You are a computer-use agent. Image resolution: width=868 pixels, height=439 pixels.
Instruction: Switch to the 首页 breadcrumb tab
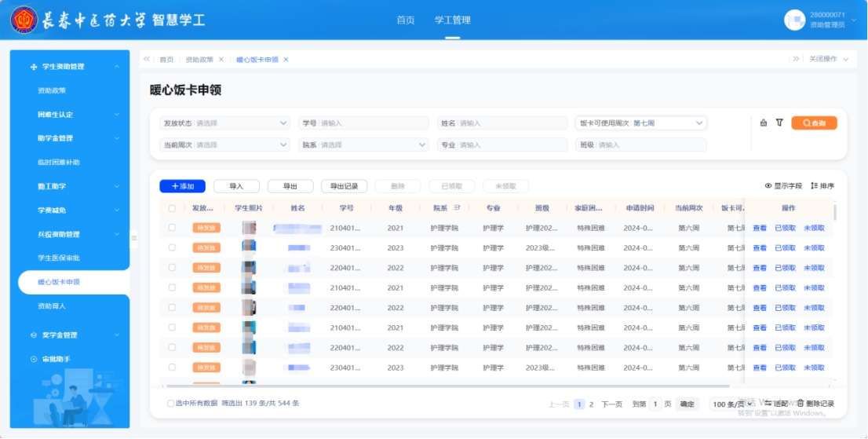point(166,59)
